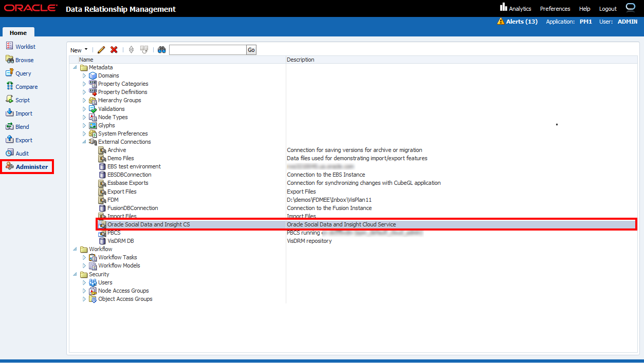Click the Hierarchy Groups icon
Image resolution: width=644 pixels, height=363 pixels.
[93, 100]
